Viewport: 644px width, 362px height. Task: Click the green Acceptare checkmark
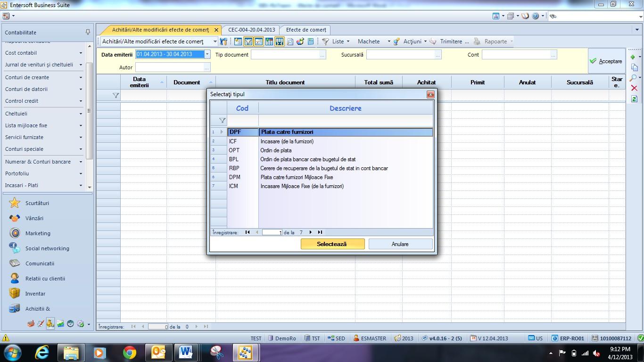click(x=593, y=61)
